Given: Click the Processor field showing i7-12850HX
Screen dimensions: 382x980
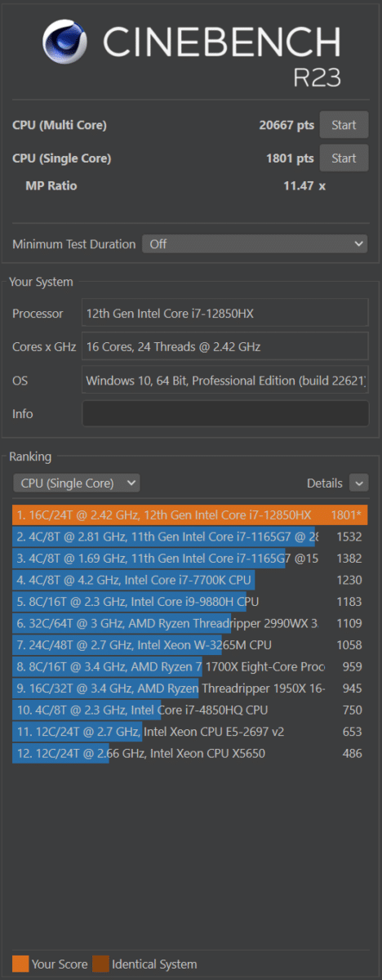Looking at the screenshot, I should point(225,314).
